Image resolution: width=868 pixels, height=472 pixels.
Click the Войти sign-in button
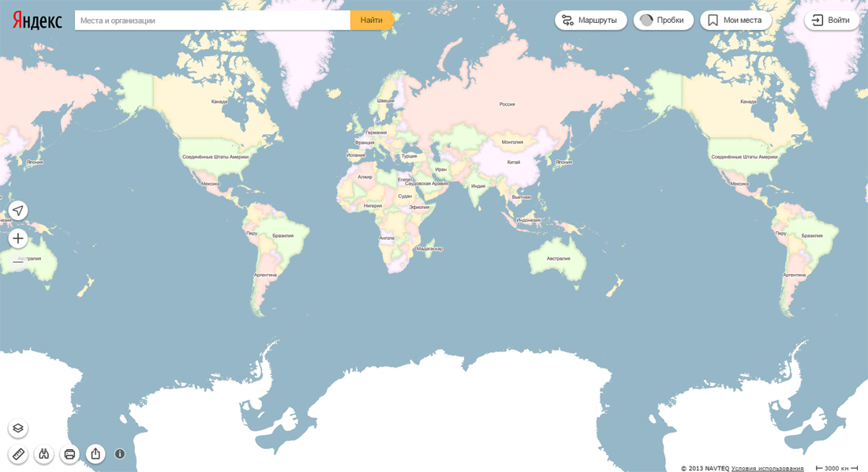pos(831,21)
